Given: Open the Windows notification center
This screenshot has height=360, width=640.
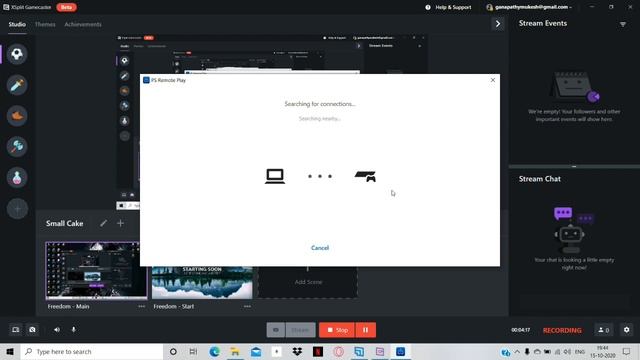Looking at the screenshot, I should [x=626, y=351].
